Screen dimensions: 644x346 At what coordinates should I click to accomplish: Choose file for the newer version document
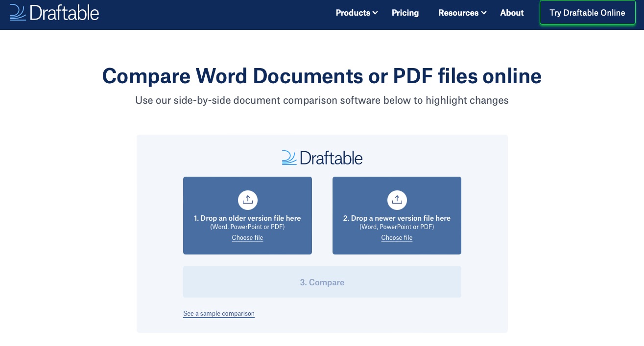click(397, 238)
